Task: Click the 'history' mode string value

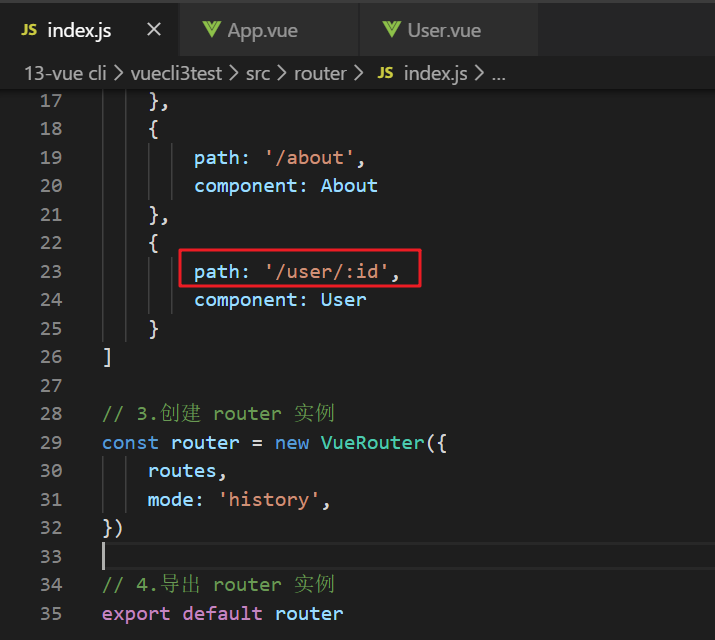Action: point(274,499)
